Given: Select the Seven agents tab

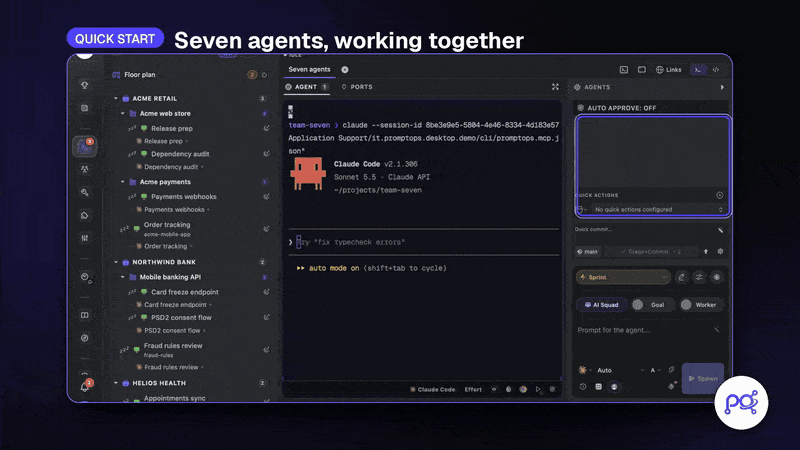Looking at the screenshot, I should click(309, 69).
